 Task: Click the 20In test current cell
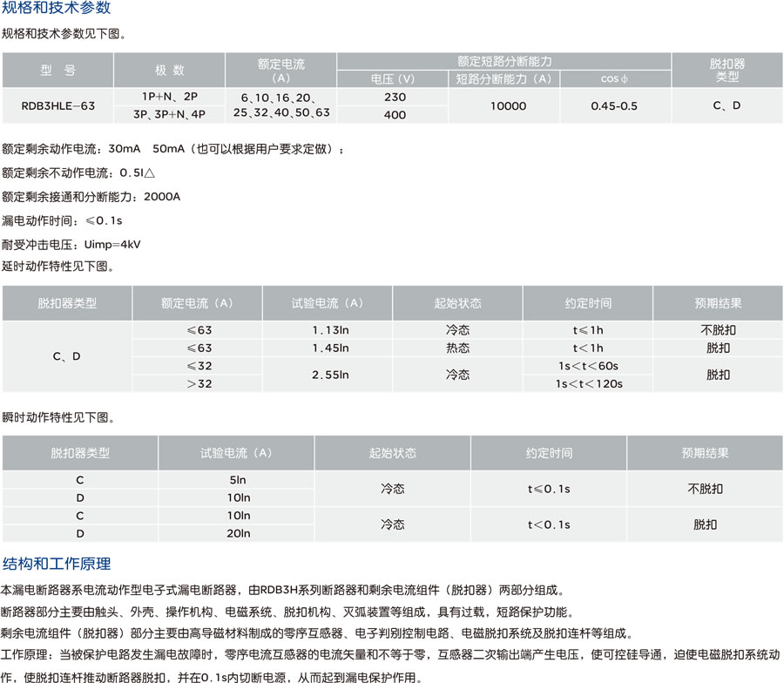[x=238, y=533]
